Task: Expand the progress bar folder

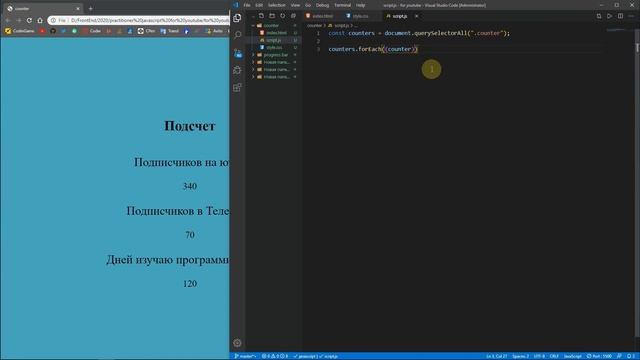Action: point(276,55)
